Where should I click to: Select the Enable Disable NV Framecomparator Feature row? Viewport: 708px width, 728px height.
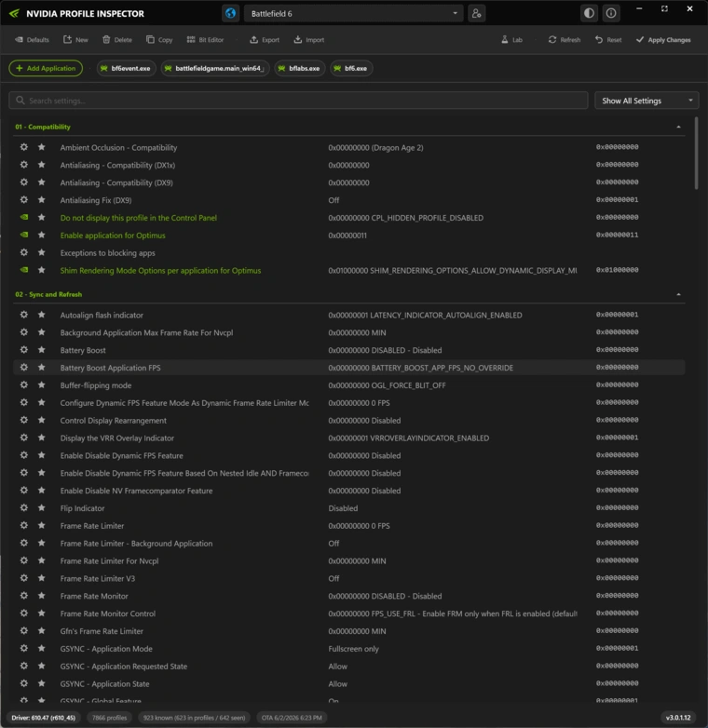[x=349, y=491]
